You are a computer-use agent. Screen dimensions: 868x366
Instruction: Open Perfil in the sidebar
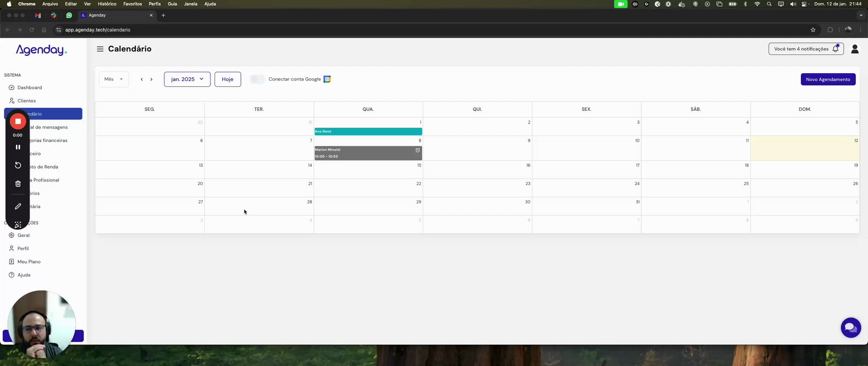[x=23, y=249]
